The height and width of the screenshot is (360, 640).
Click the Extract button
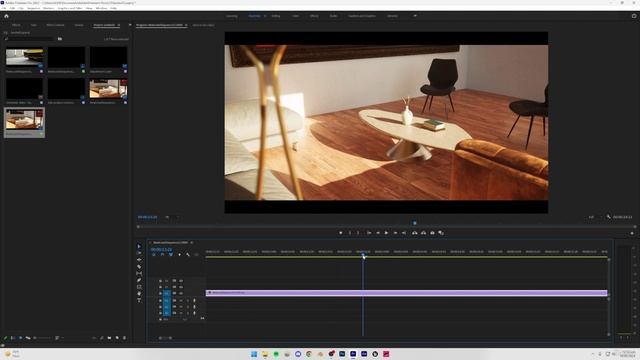[423, 233]
